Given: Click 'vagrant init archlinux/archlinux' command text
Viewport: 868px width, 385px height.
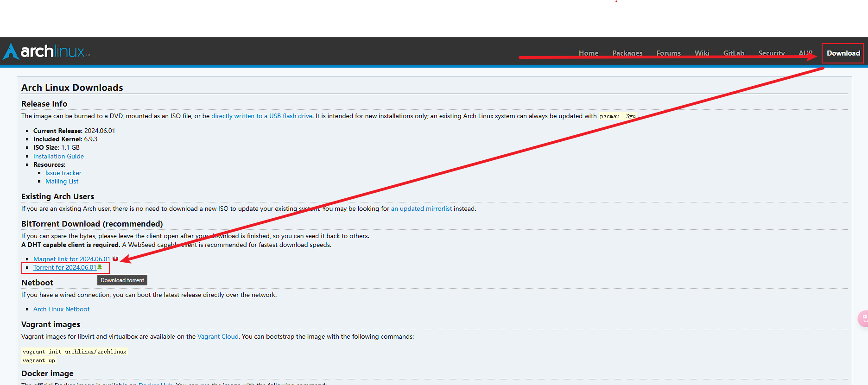Looking at the screenshot, I should click(x=74, y=352).
